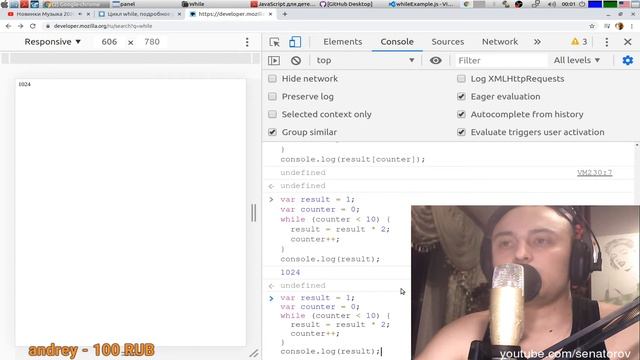
Task: Switch to the 'Цикл while' browser tab
Action: click(139, 14)
